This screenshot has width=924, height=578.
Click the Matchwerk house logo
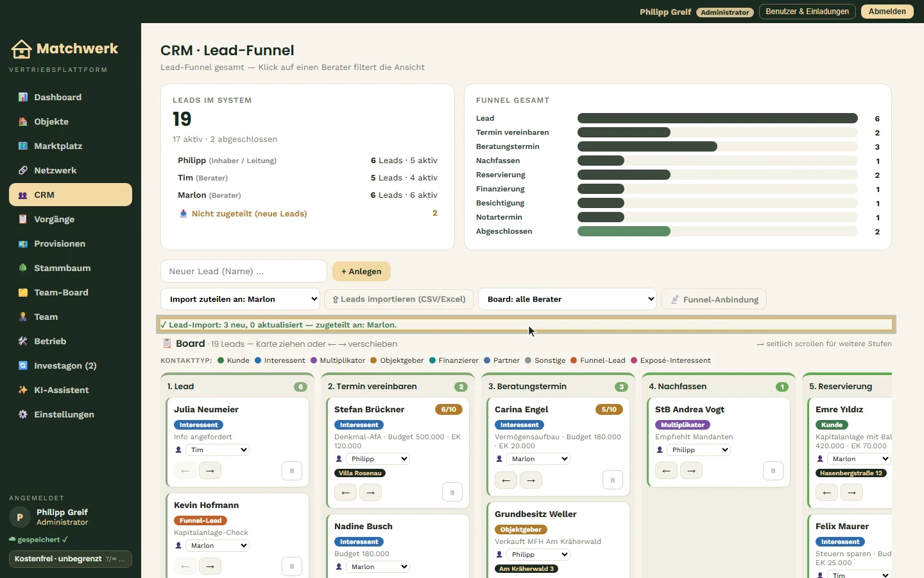tap(21, 49)
